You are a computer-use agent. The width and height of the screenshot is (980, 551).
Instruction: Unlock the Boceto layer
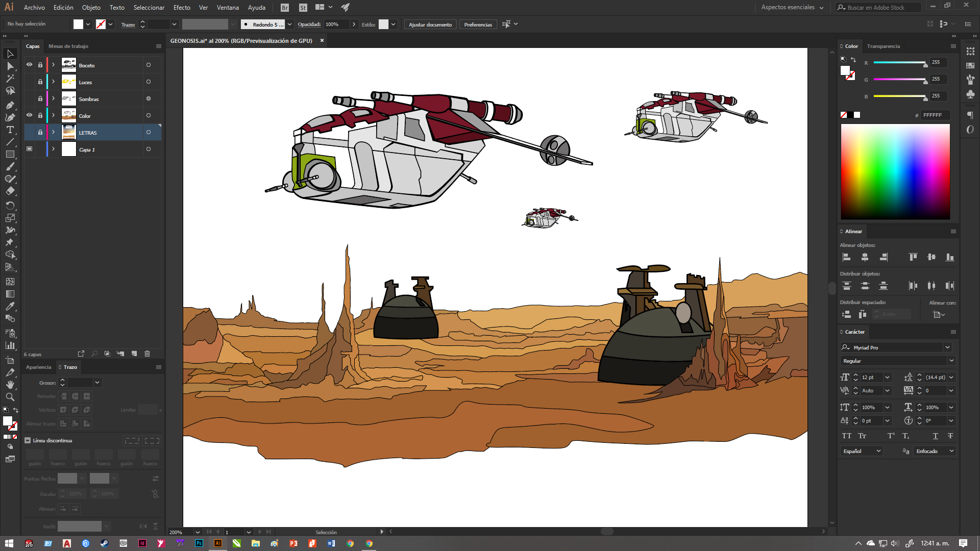click(x=40, y=65)
